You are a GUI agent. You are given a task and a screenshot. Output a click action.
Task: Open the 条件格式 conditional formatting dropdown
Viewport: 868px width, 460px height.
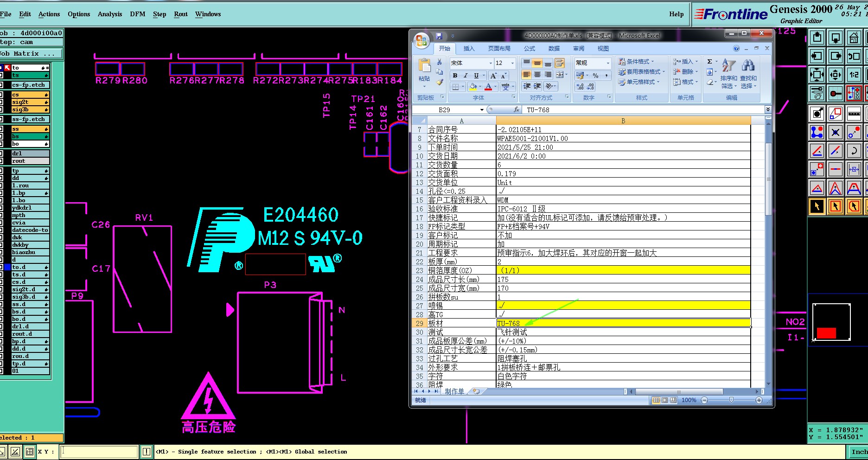click(636, 62)
